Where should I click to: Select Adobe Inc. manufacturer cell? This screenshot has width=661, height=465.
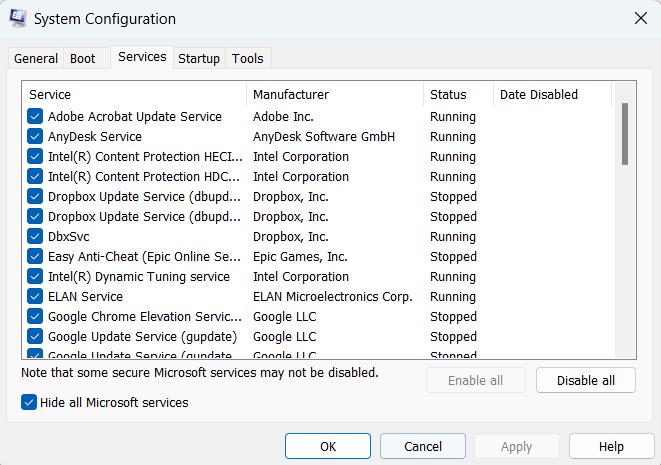pyautogui.click(x=283, y=116)
